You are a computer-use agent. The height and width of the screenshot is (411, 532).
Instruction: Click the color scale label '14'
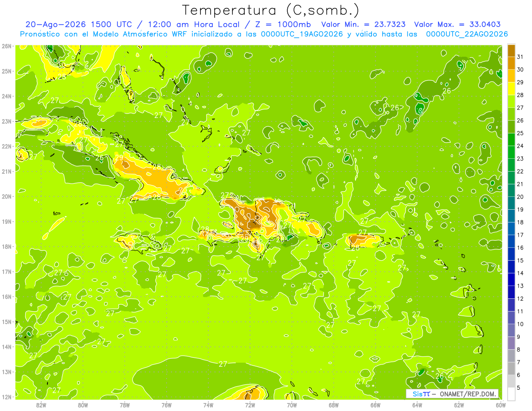pyautogui.click(x=520, y=273)
